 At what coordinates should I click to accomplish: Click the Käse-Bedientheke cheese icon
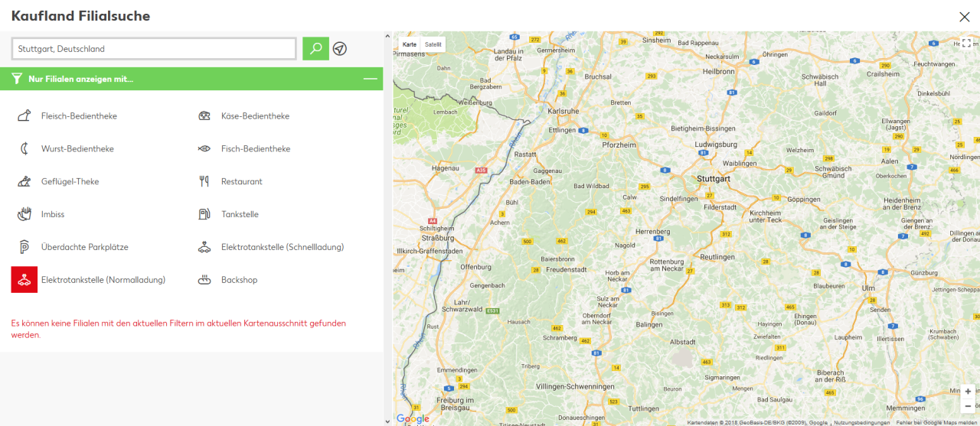(204, 116)
